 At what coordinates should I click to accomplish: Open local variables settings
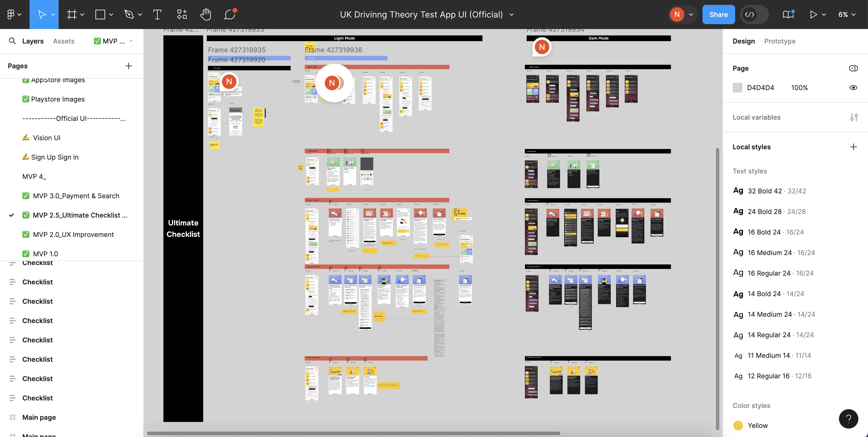point(854,117)
